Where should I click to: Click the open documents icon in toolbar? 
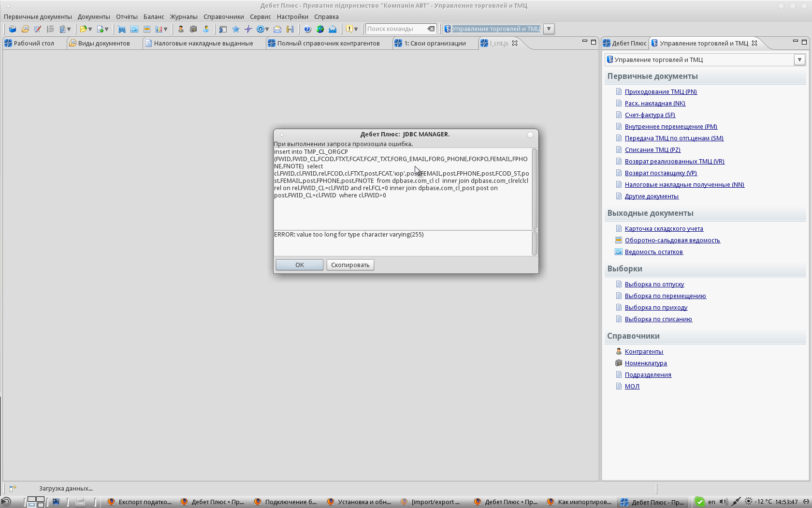click(25, 29)
